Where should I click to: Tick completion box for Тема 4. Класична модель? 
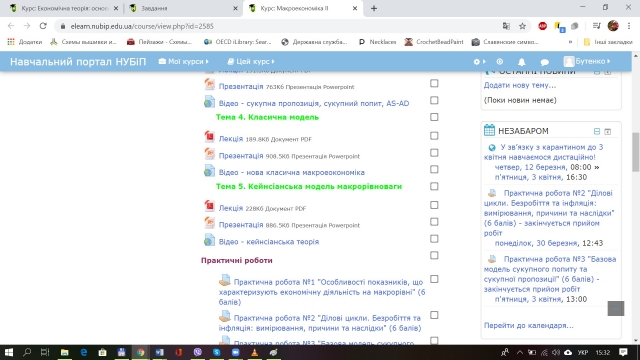pyautogui.click(x=434, y=117)
